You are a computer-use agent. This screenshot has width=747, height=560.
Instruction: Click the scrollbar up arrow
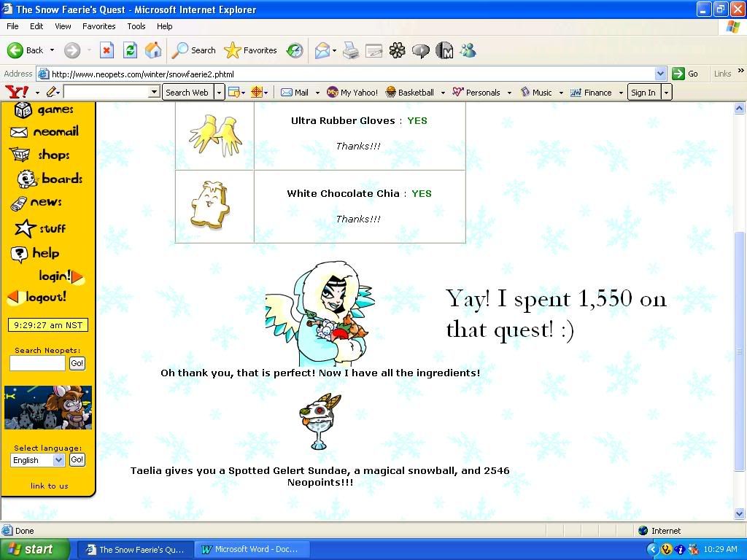pos(740,109)
